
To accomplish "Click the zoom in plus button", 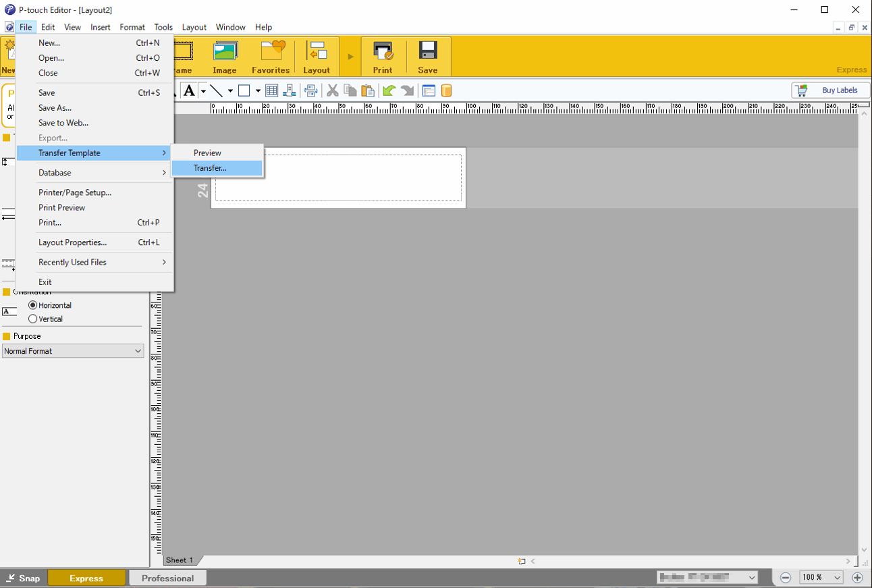I will (x=857, y=577).
